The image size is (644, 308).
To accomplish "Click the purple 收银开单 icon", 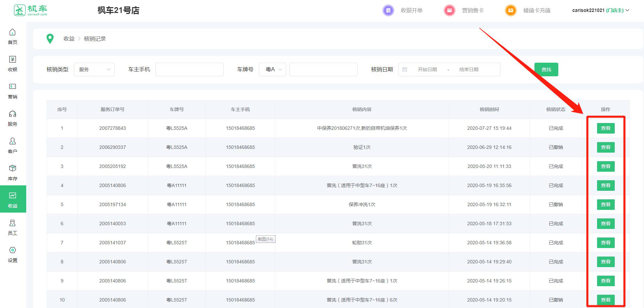I will (388, 11).
